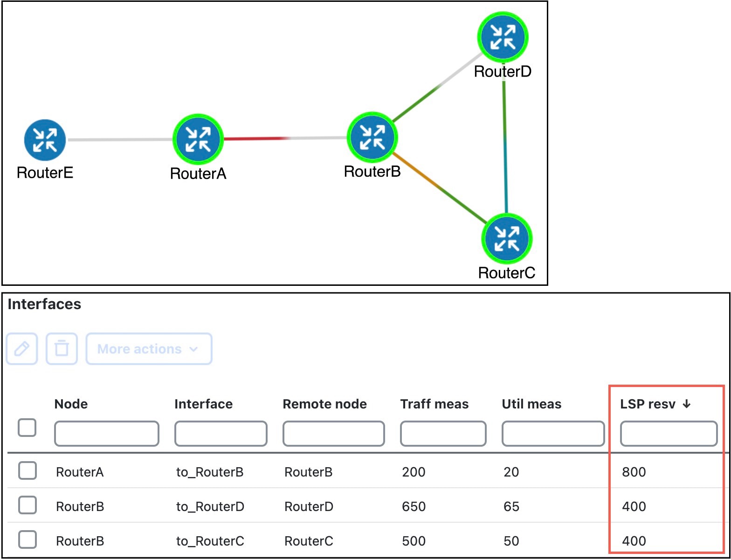Focus the Util meas filter field
The image size is (731, 560).
[553, 434]
